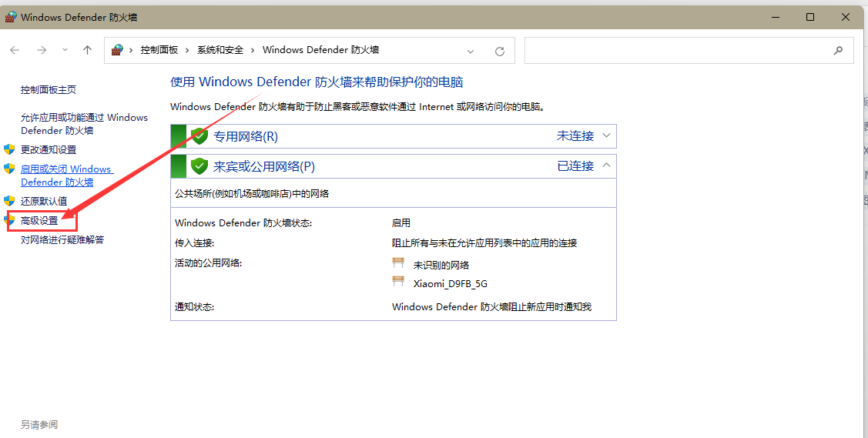Click 启用 firewall state value
The width and height of the screenshot is (868, 438).
pyautogui.click(x=401, y=223)
